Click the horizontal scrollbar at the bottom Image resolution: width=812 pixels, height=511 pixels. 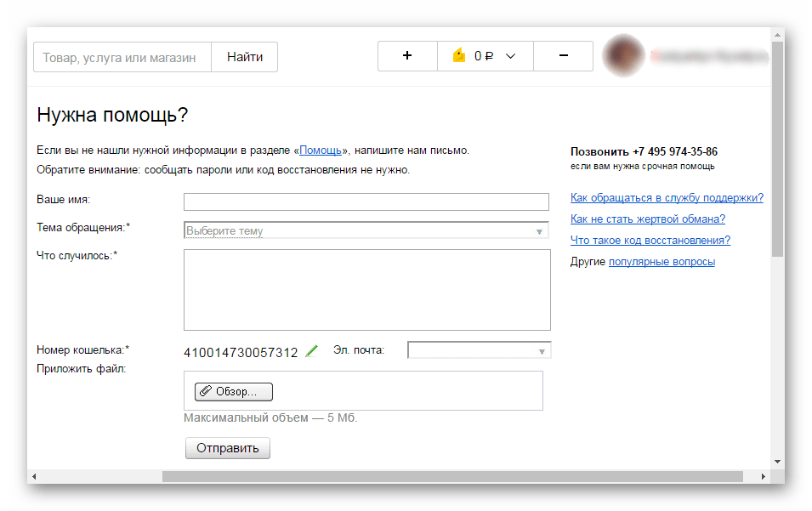click(x=451, y=476)
